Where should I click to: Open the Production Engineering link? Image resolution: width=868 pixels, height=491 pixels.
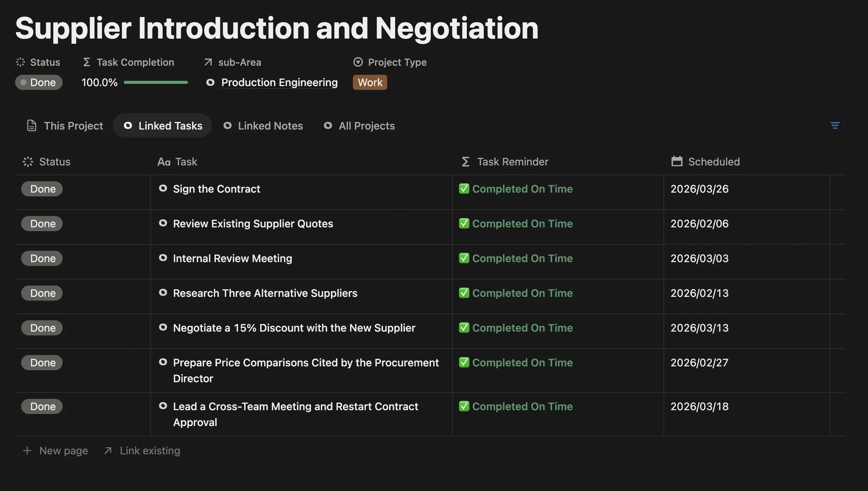tap(279, 82)
